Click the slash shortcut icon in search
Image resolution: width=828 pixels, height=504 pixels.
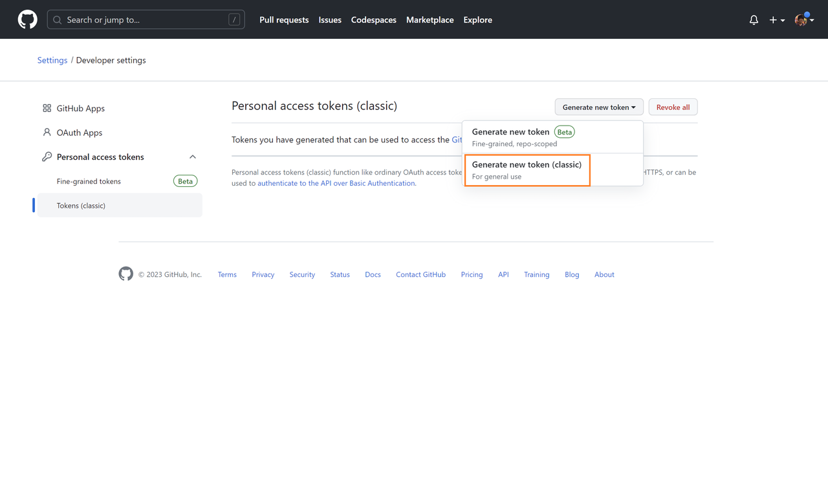pyautogui.click(x=234, y=20)
